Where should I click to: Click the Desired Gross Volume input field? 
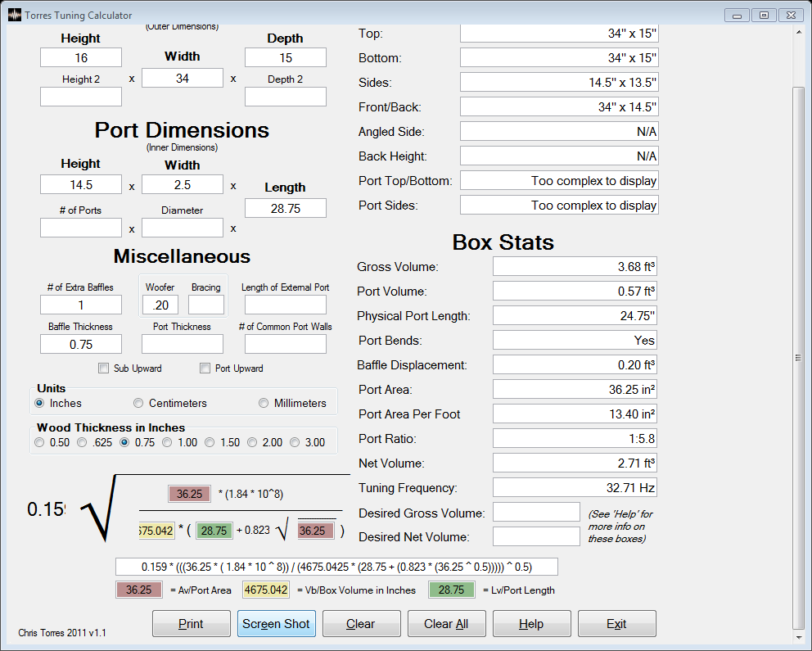(x=536, y=512)
